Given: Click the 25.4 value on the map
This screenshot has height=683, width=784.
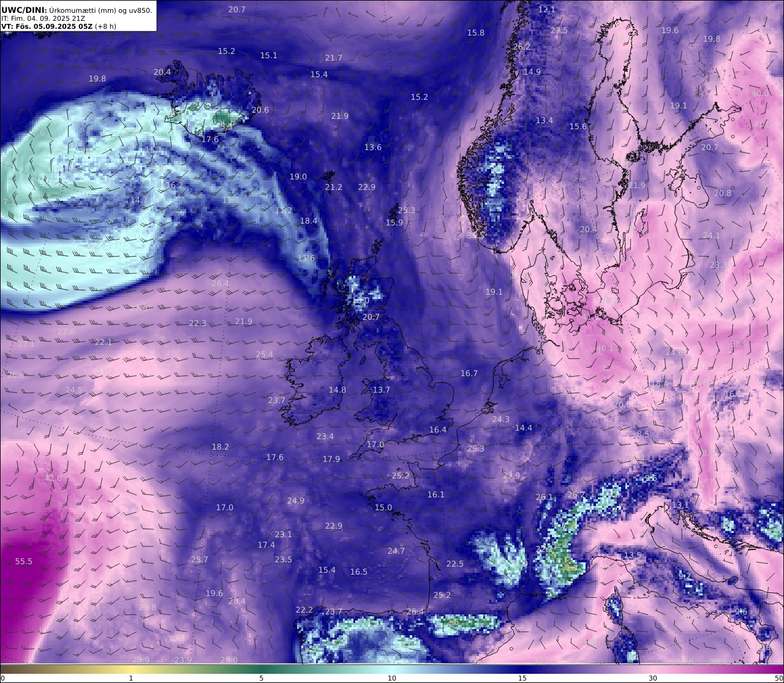Looking at the screenshot, I should pos(265,354).
